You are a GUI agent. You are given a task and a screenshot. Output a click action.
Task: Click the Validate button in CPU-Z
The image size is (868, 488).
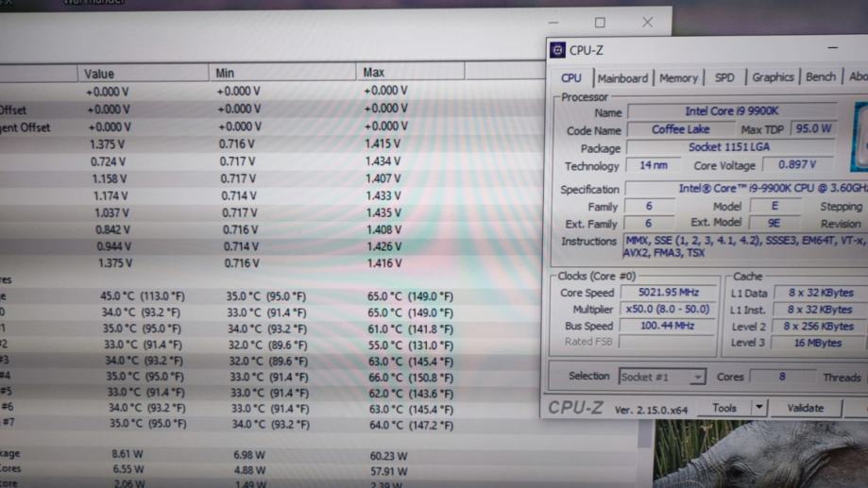[x=806, y=408]
